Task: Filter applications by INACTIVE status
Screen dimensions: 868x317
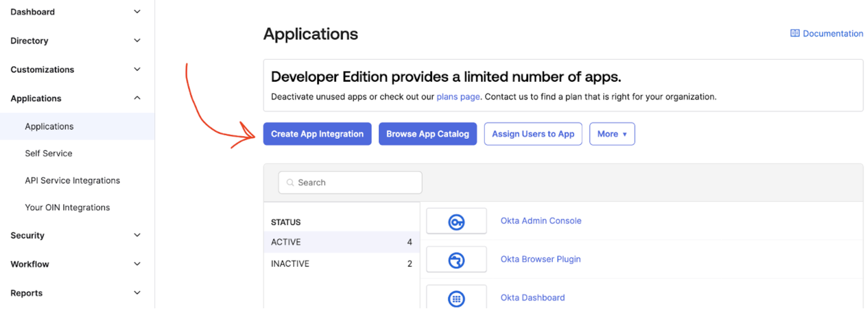Action: 341,263
